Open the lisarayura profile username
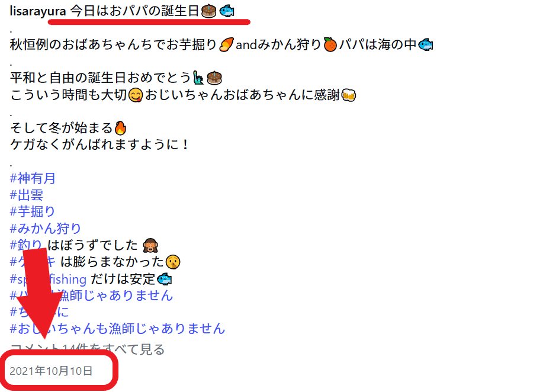The width and height of the screenshot is (546, 392). (x=38, y=11)
